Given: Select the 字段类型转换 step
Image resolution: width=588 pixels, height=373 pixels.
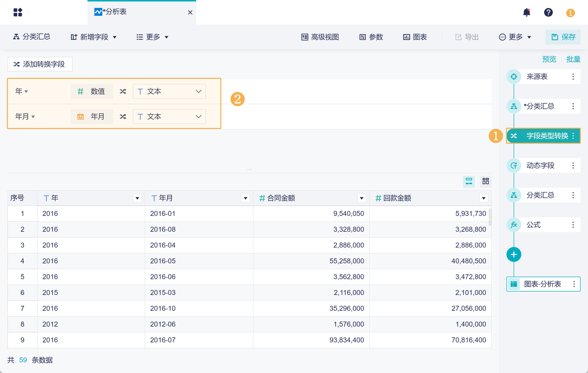Looking at the screenshot, I should pos(543,136).
